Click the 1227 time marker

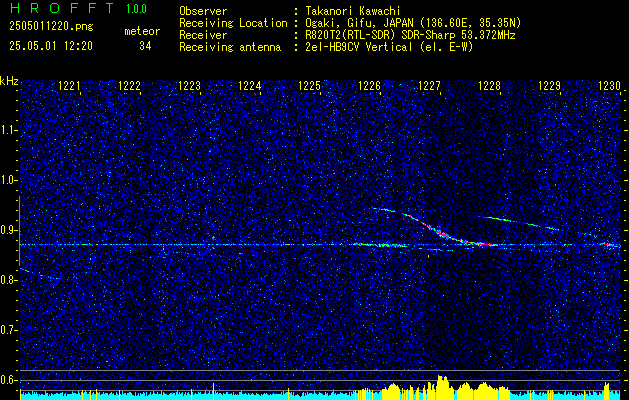point(430,86)
